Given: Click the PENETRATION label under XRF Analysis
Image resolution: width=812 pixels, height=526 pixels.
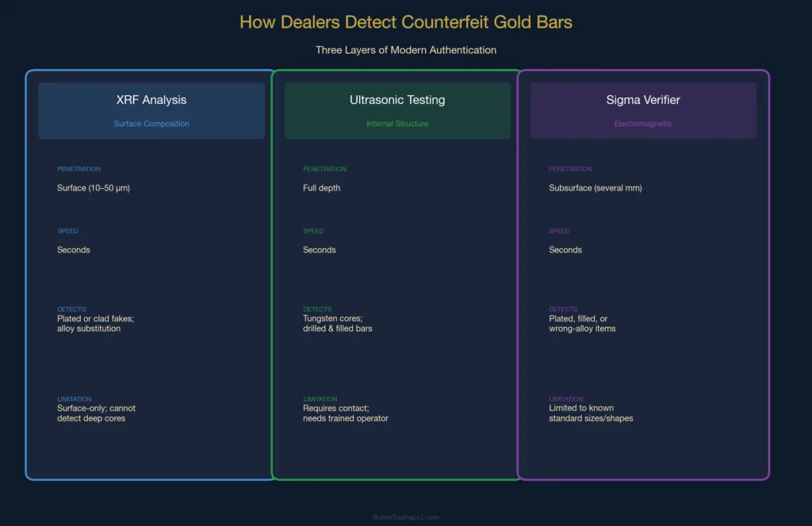Looking at the screenshot, I should pyautogui.click(x=79, y=169).
